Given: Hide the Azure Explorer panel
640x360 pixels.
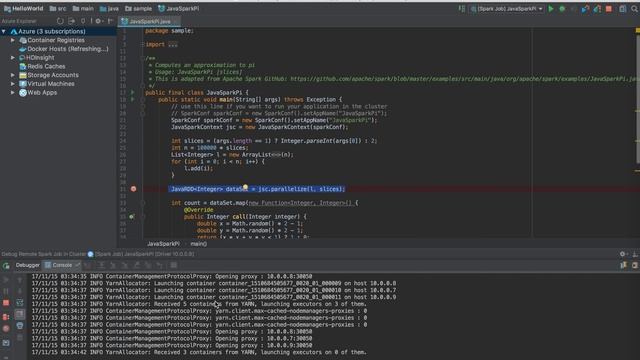Looking at the screenshot, I should [x=110, y=21].
